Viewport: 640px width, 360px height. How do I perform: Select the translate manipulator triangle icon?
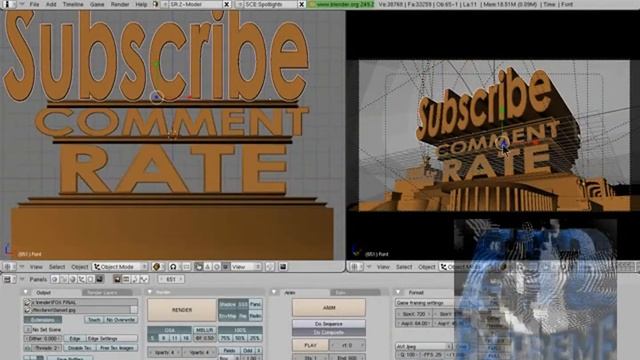[207, 267]
